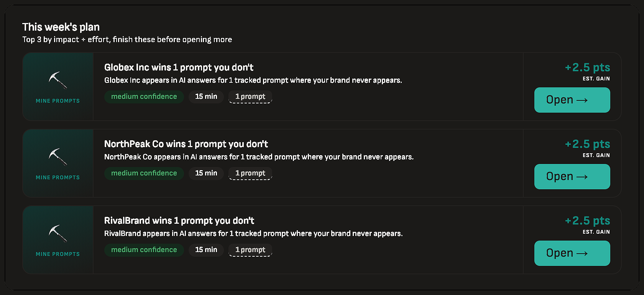Show the 1 prompt details for NorthPeak Co
644x295 pixels.
click(x=250, y=173)
